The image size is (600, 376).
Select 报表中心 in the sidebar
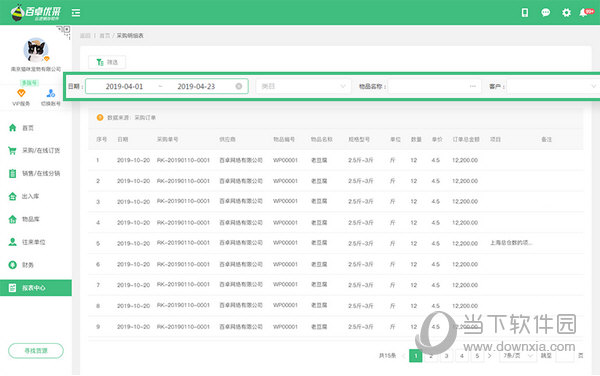pos(36,288)
